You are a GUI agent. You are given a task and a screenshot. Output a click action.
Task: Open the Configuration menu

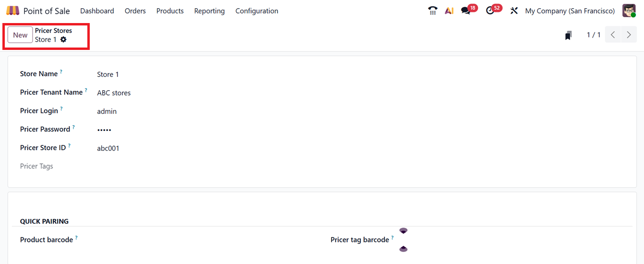click(x=257, y=11)
